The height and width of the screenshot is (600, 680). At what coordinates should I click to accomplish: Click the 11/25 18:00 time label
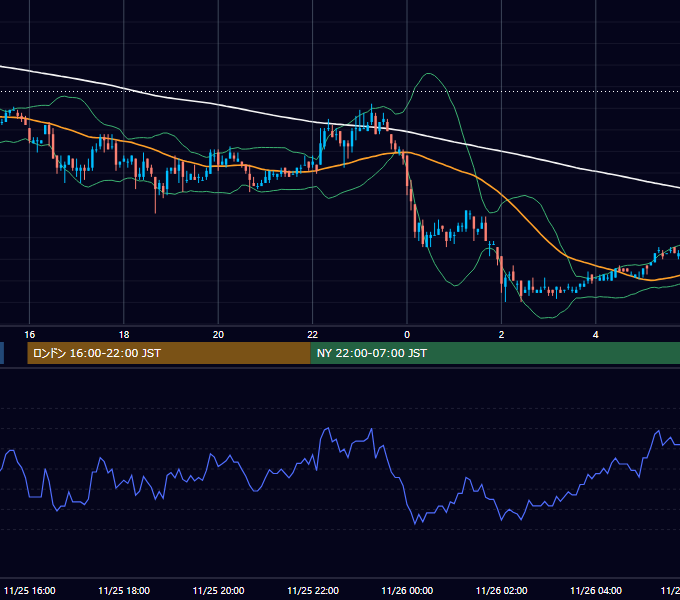pyautogui.click(x=124, y=590)
